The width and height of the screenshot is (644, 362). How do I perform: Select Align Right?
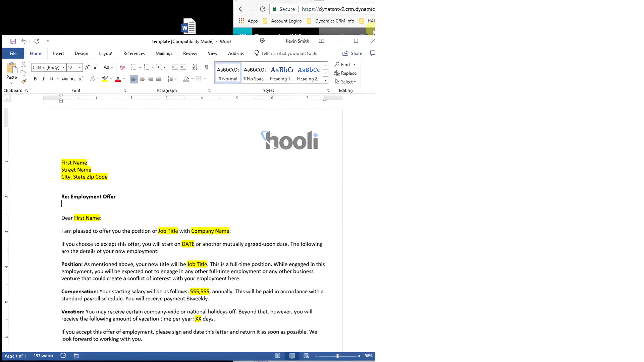[x=150, y=79]
